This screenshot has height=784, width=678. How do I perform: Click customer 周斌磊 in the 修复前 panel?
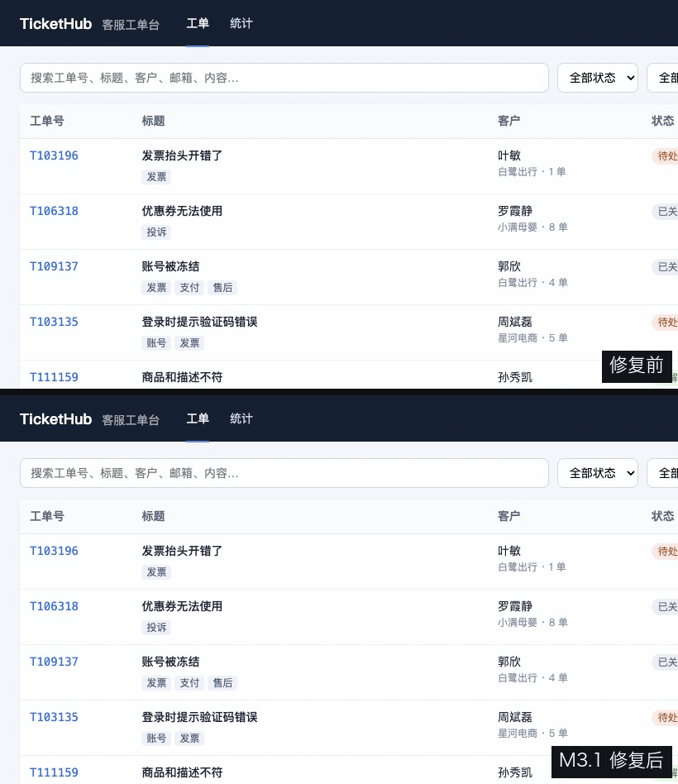515,322
